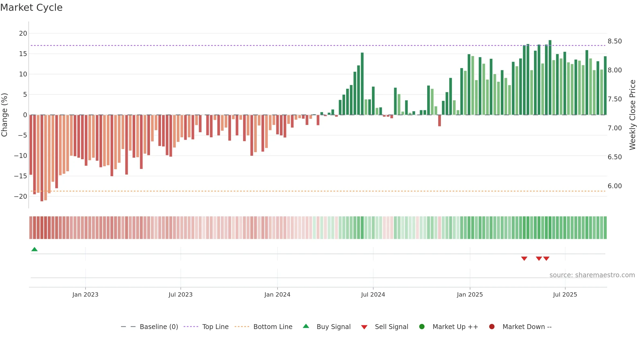Click the Weekly Close Price axis title
The image size is (644, 362).
632,115
